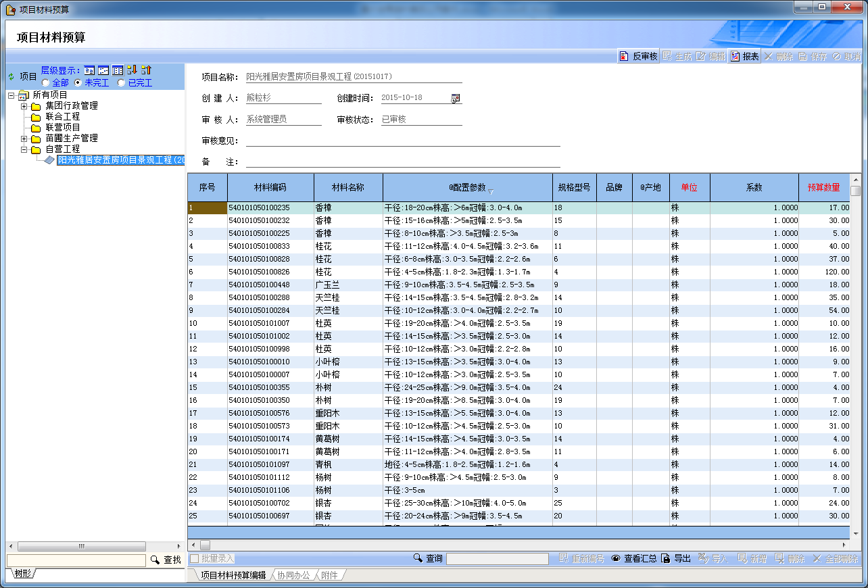Click the expand-all folders down arrow icon
Viewport: 868px width, 588px height.
pyautogui.click(x=132, y=70)
